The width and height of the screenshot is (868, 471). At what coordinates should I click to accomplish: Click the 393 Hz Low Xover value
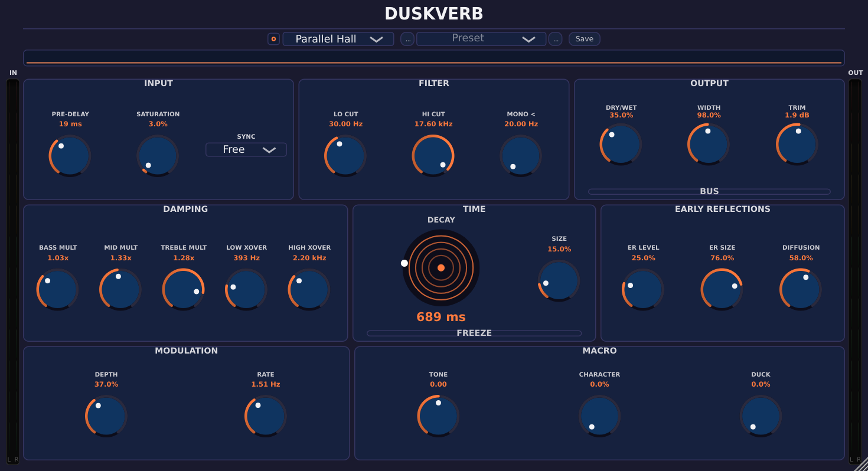click(x=247, y=258)
